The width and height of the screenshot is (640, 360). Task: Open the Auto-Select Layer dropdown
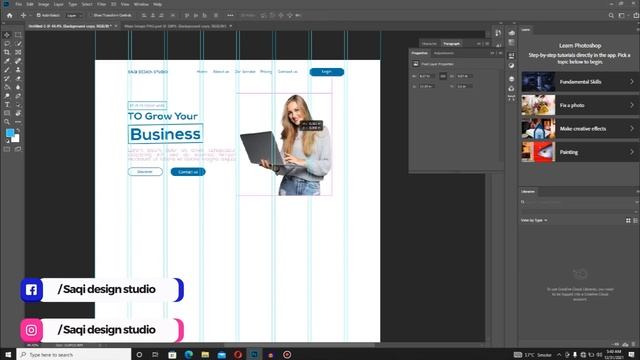click(74, 16)
